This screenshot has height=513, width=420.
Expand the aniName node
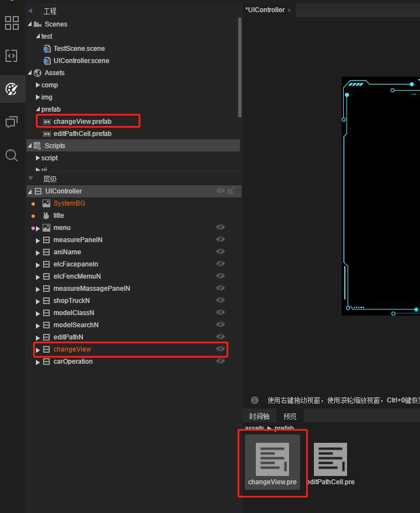pyautogui.click(x=38, y=253)
